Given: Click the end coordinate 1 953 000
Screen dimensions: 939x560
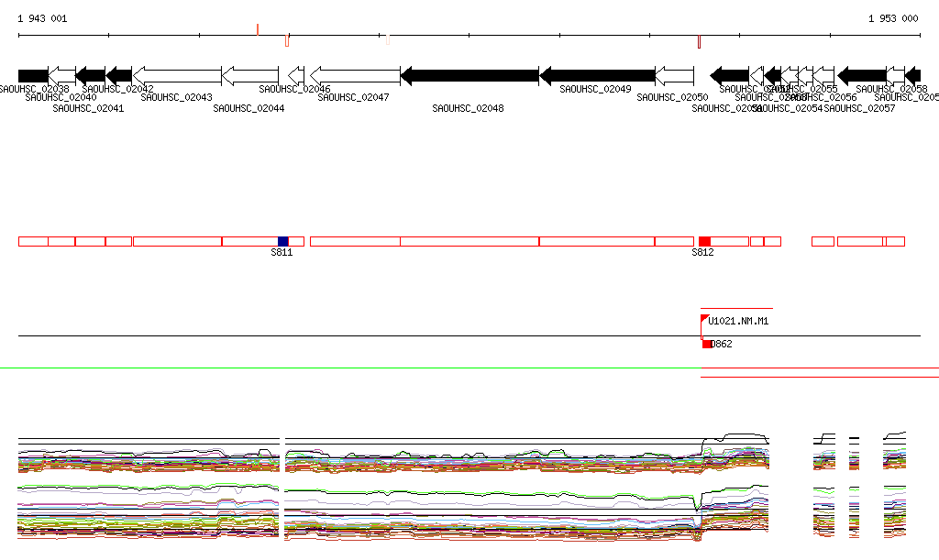Looking at the screenshot, I should 893,18.
